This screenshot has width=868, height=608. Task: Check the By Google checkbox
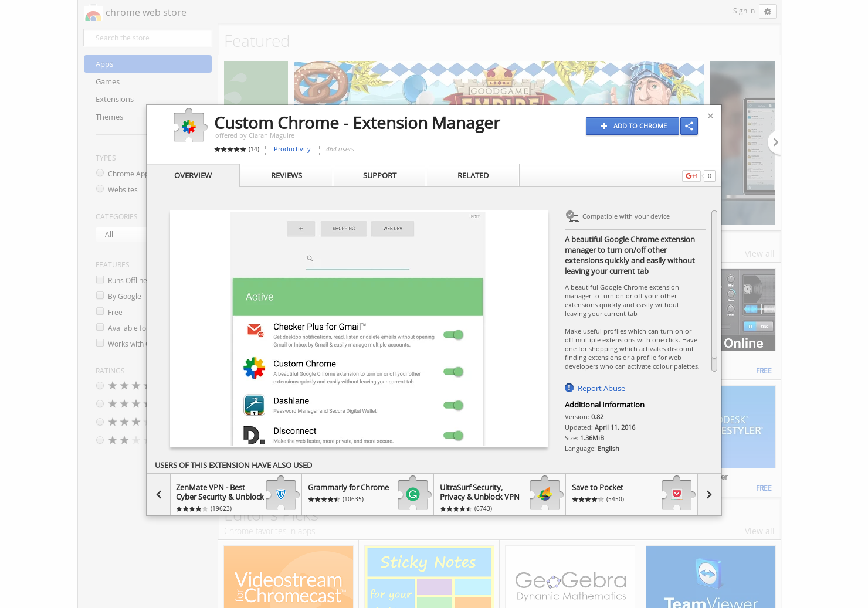click(100, 295)
